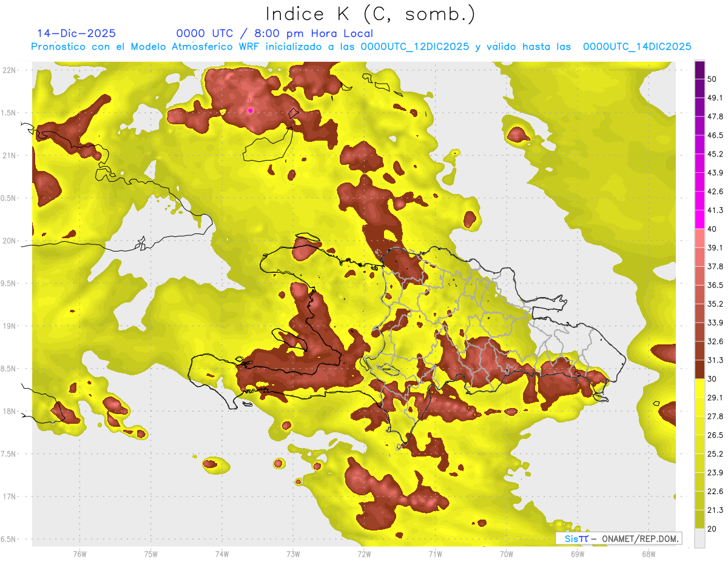Screen dimensions: 728x562
Task: Click the colorbar value "27.8"
Action: (715, 416)
